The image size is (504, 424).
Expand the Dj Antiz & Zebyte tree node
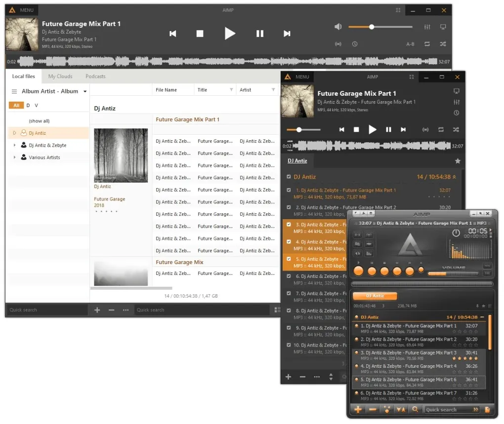(14, 145)
